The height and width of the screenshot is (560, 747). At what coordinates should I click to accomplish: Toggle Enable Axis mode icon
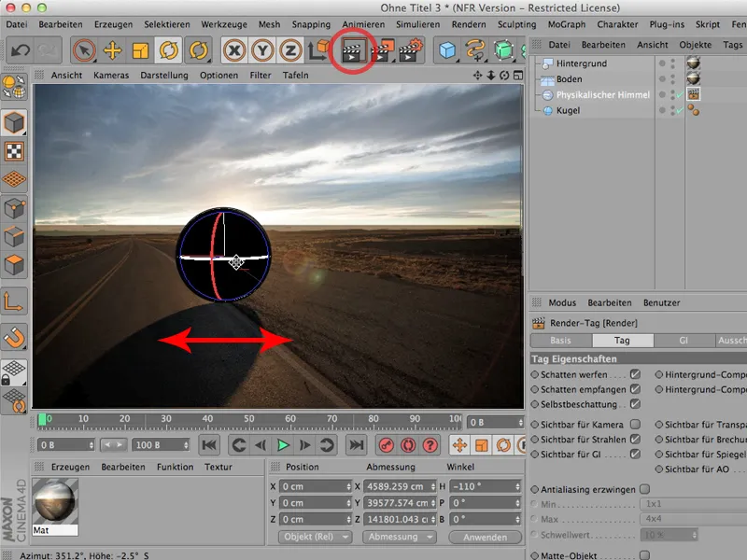click(x=14, y=301)
